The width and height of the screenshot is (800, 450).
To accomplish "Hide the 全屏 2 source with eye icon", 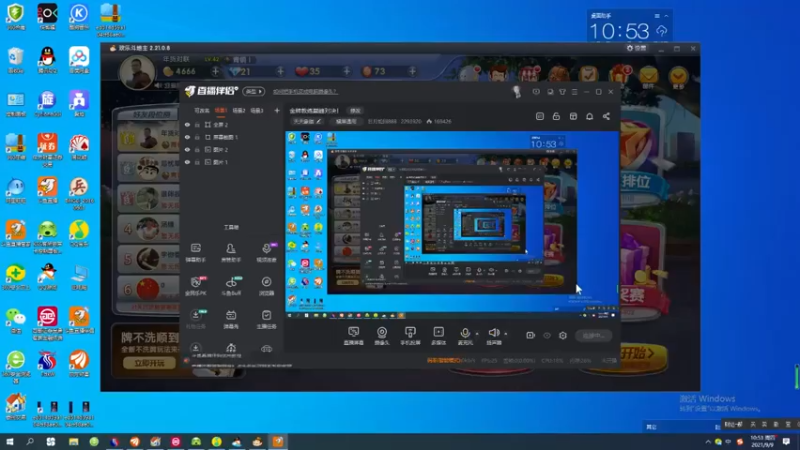I will coord(187,124).
